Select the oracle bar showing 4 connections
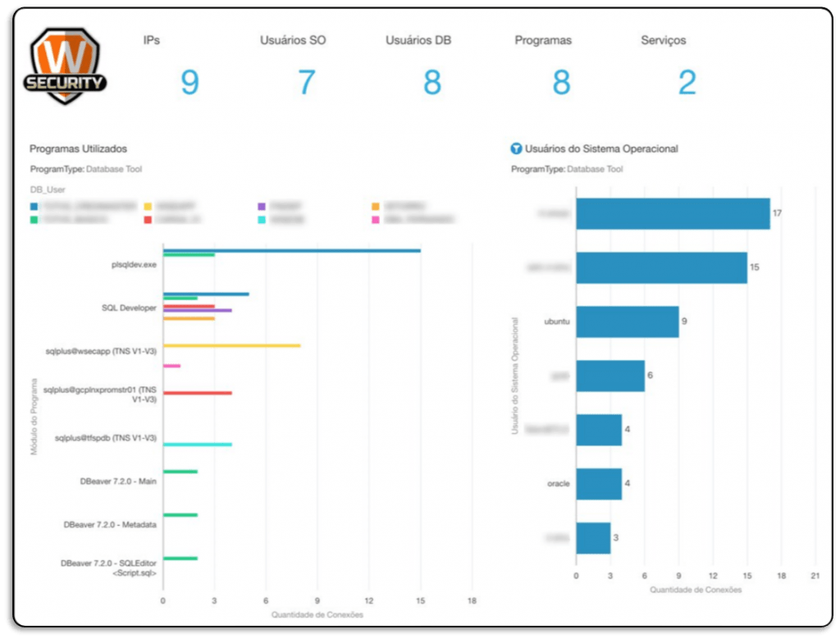 [x=598, y=483]
